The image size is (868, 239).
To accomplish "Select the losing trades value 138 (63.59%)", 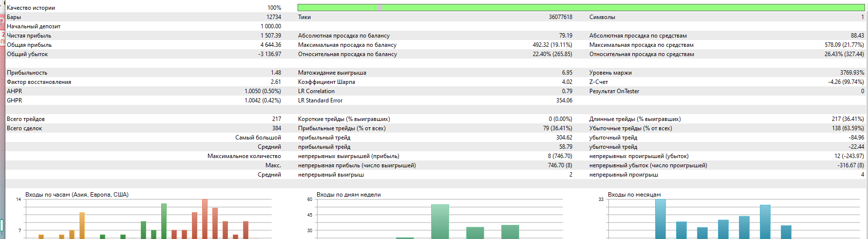I will point(848,128).
